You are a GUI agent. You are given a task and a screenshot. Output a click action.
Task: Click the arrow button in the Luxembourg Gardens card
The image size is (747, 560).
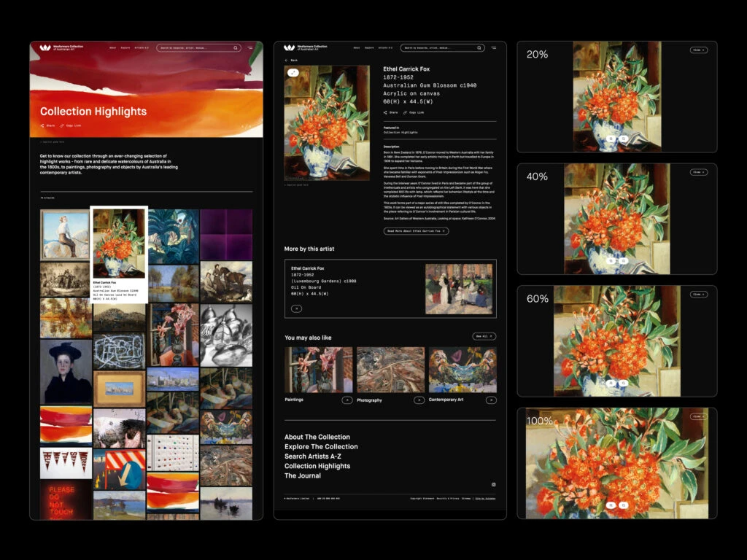296,308
